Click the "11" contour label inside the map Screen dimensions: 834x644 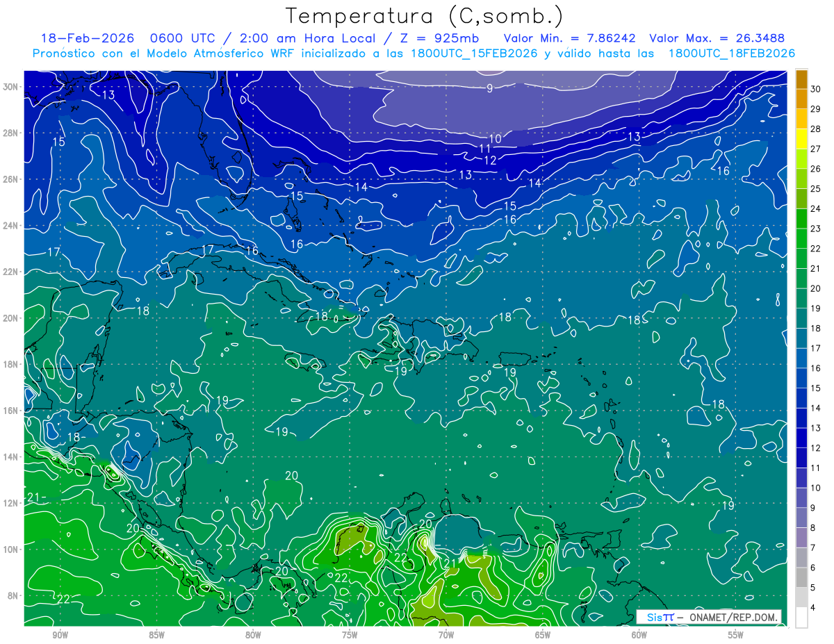click(x=485, y=148)
